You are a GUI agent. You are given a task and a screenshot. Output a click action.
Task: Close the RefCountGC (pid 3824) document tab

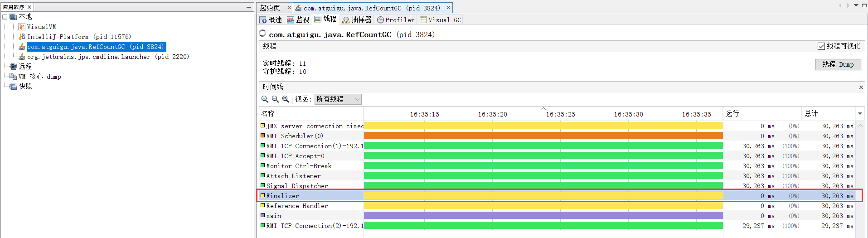(x=448, y=8)
